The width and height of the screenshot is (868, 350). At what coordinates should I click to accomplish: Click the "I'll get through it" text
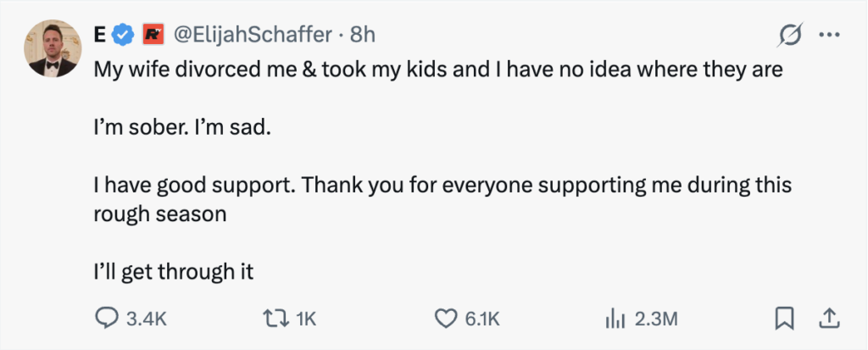point(174,273)
